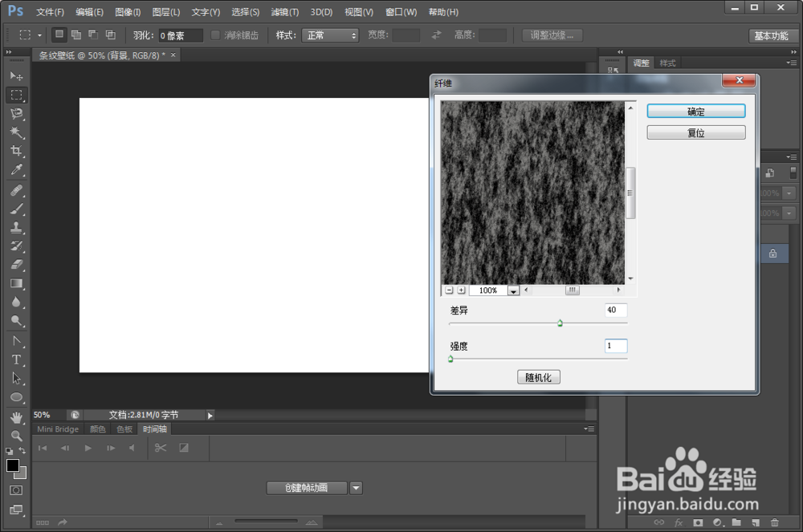
Task: Zoom in the fiber preview with plus button
Action: tap(462, 290)
